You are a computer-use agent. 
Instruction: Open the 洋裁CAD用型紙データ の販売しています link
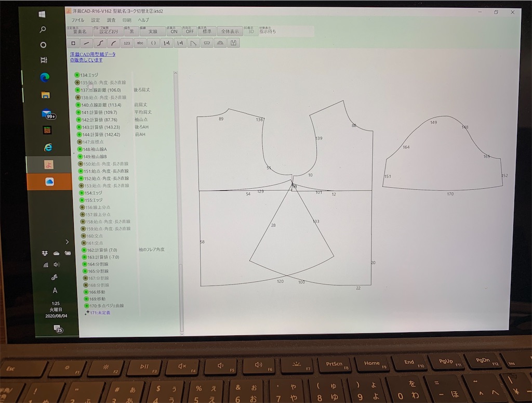92,57
